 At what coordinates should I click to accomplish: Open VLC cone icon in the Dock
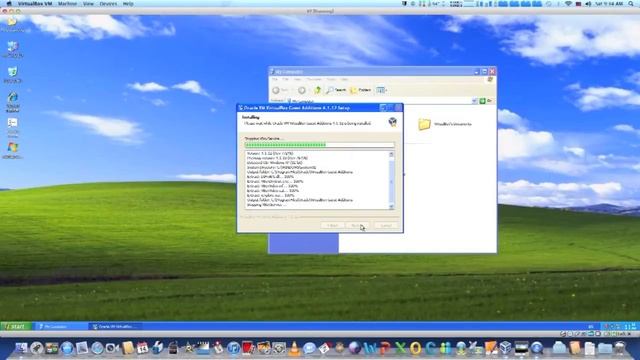tap(294, 348)
